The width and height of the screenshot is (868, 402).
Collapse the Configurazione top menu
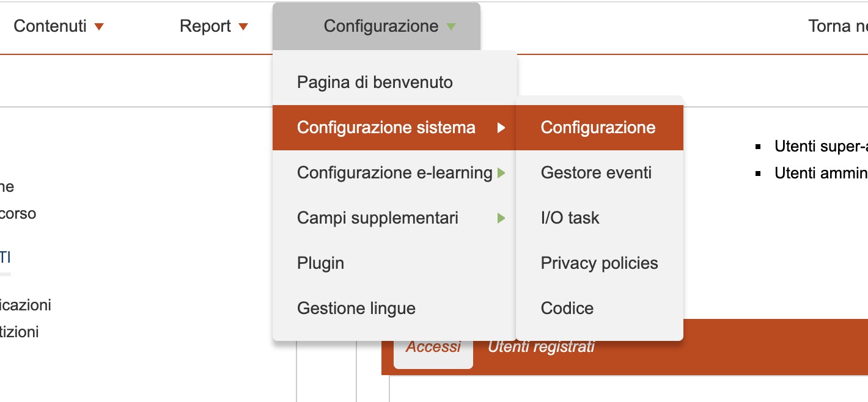pos(381,26)
